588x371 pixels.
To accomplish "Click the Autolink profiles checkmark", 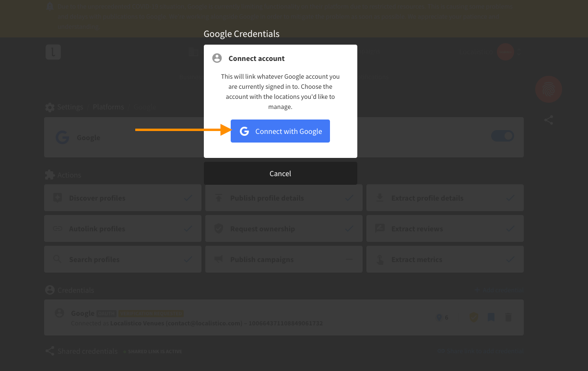I will coord(188,228).
